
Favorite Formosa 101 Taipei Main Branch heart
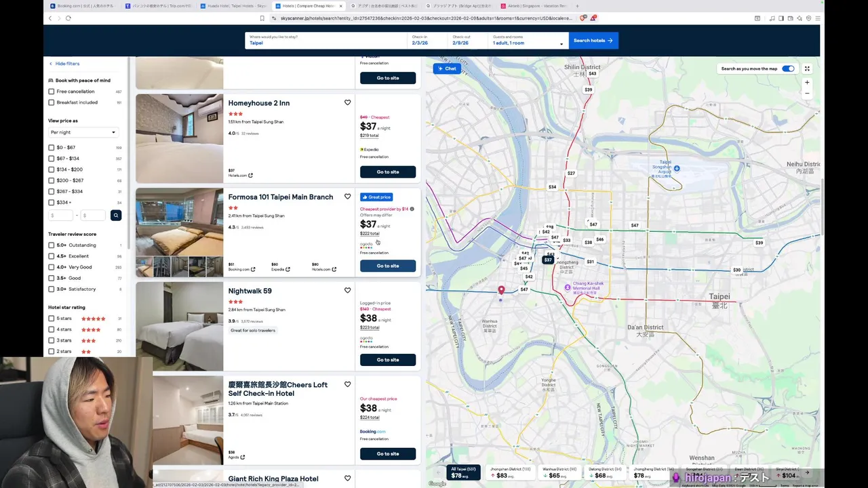tap(347, 197)
